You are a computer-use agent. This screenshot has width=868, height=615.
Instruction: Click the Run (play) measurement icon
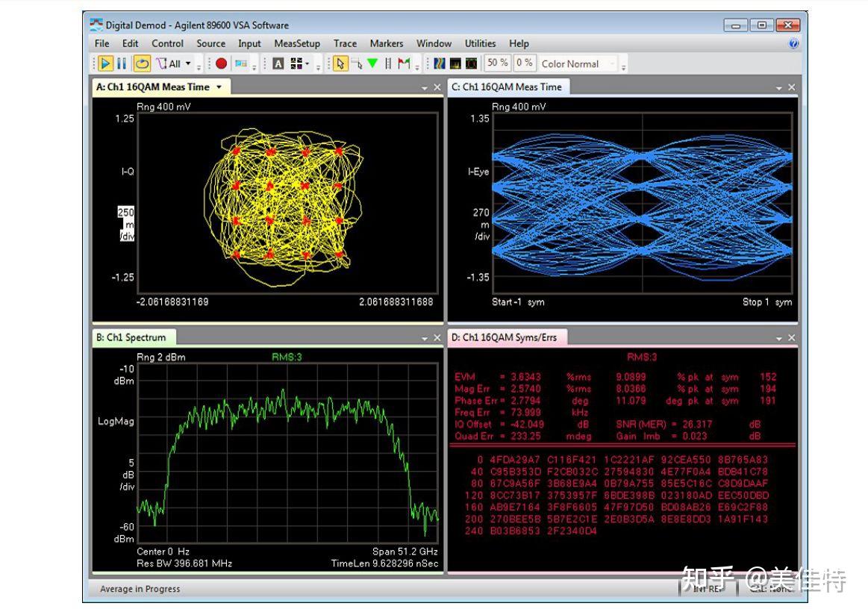pyautogui.click(x=105, y=64)
